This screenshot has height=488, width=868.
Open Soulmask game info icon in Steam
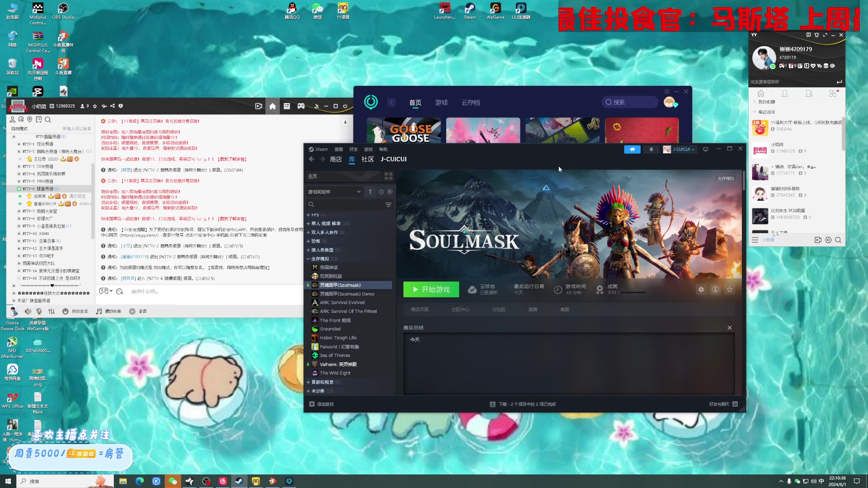pyautogui.click(x=715, y=290)
